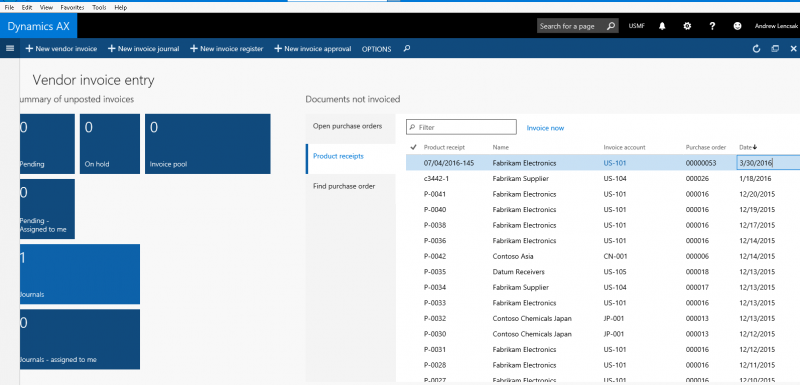This screenshot has width=800, height=385.
Task: Click New vendor invoice
Action: pos(61,49)
